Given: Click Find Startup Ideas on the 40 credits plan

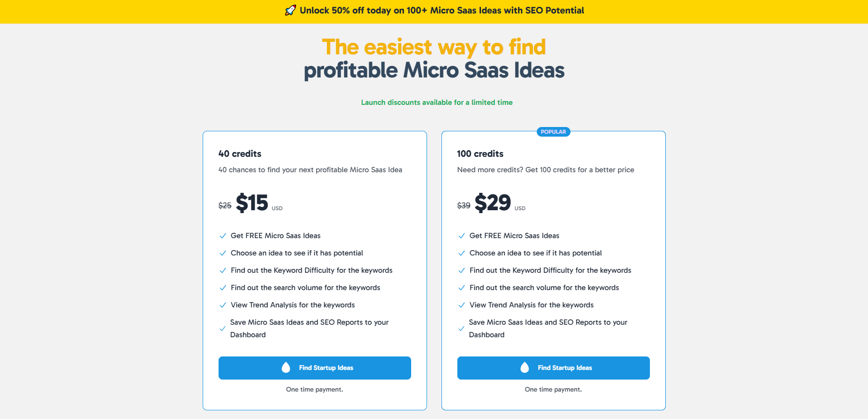Looking at the screenshot, I should tap(314, 368).
